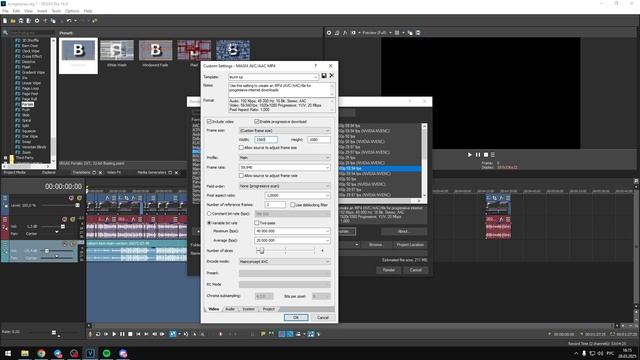Image resolution: width=640 pixels, height=360 pixels.
Task: Open the preview project properties gear icon
Action: [x=329, y=33]
